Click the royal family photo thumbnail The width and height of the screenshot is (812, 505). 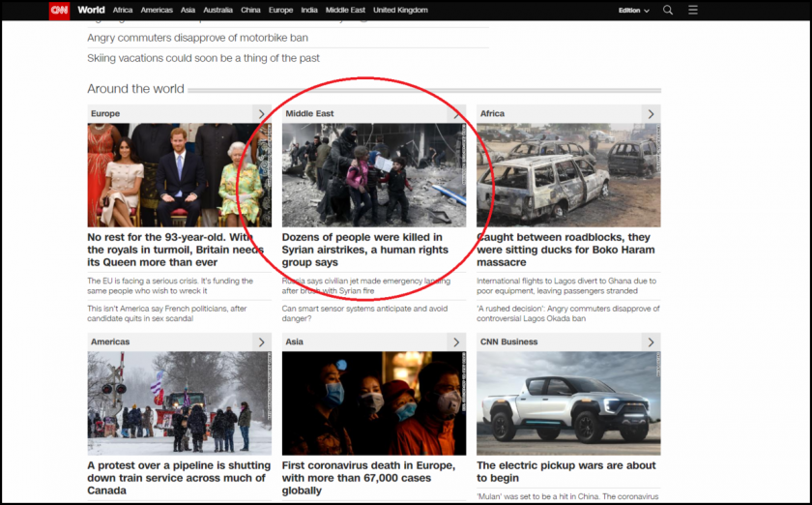179,175
